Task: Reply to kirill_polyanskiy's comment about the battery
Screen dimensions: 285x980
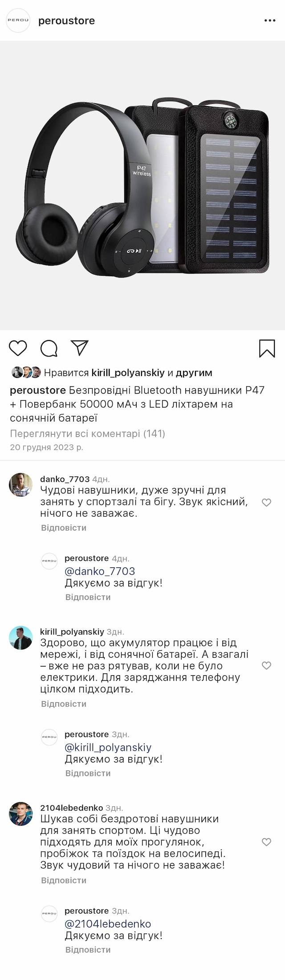Action: pyautogui.click(x=64, y=704)
